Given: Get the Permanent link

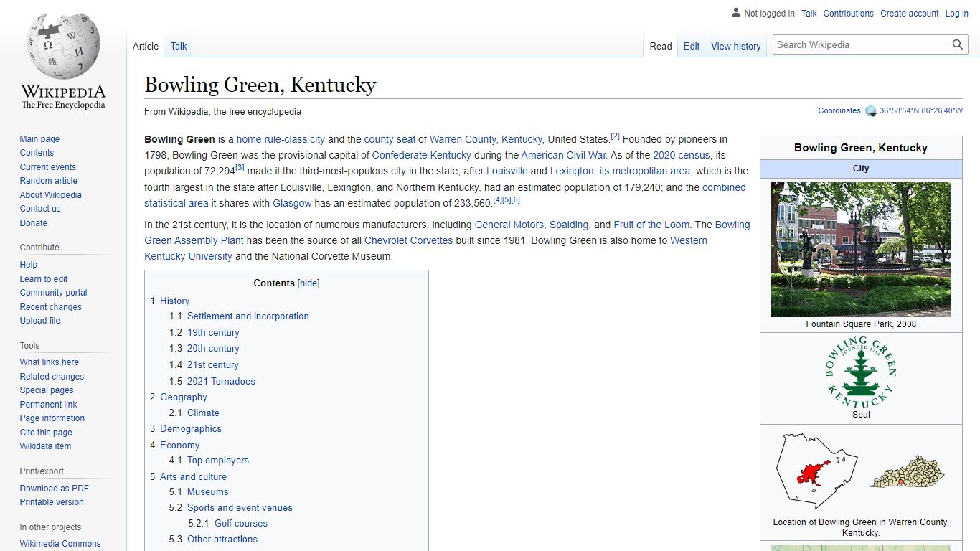Looking at the screenshot, I should pyautogui.click(x=48, y=405).
